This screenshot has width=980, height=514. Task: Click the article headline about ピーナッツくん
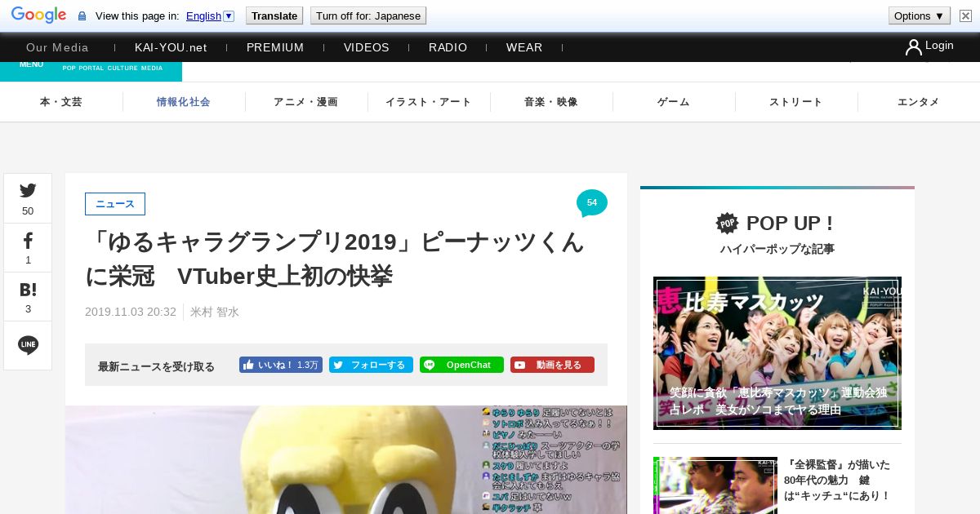click(x=335, y=259)
